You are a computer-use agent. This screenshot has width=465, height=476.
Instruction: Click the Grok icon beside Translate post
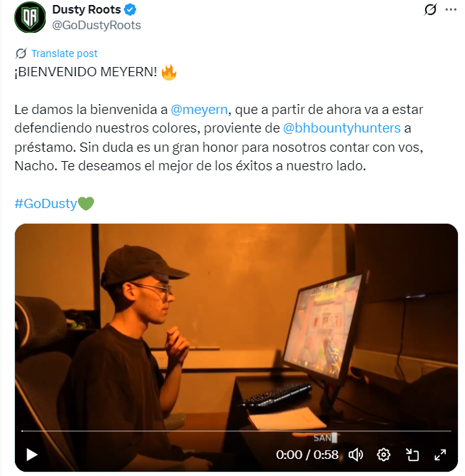(x=21, y=53)
